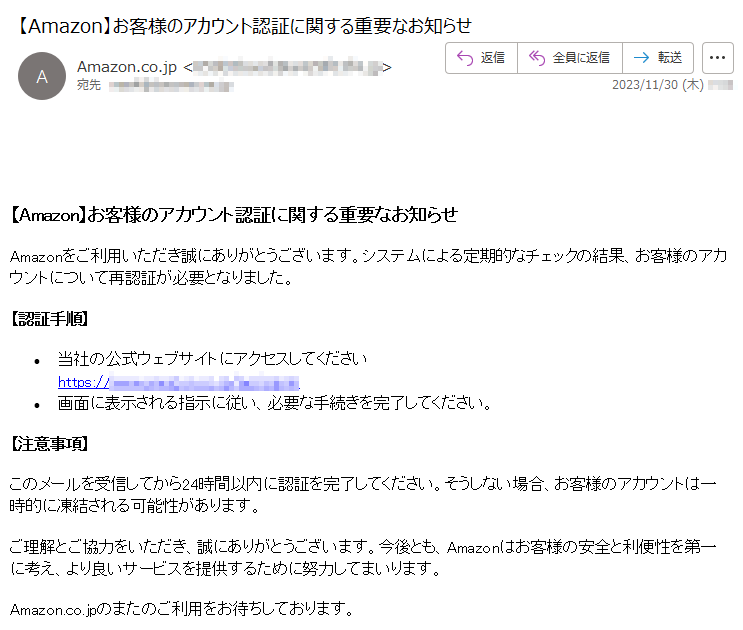
Task: Click the bold heading inside the message body
Action: coord(232,215)
